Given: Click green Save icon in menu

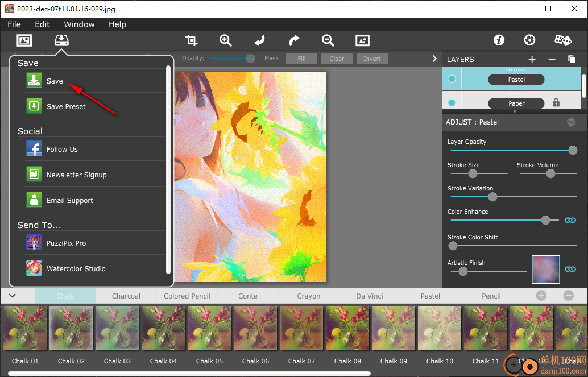Looking at the screenshot, I should pyautogui.click(x=34, y=81).
